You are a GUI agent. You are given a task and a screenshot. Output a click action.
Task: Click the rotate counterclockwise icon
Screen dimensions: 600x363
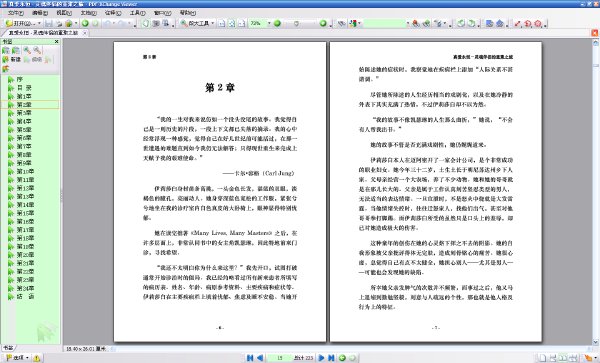pos(461,23)
